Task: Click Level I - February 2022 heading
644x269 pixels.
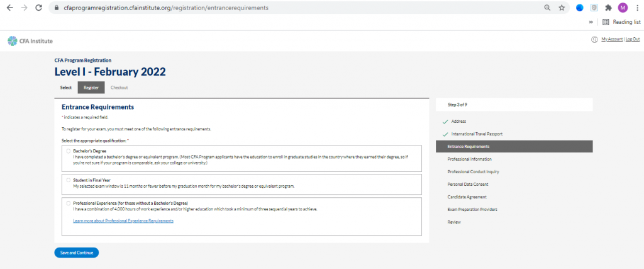Action: pyautogui.click(x=110, y=72)
